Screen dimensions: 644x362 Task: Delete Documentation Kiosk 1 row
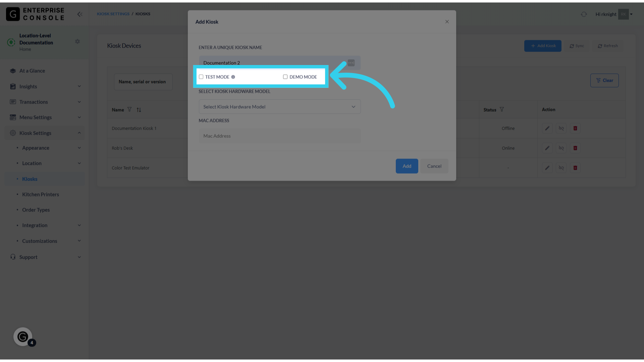pos(575,128)
